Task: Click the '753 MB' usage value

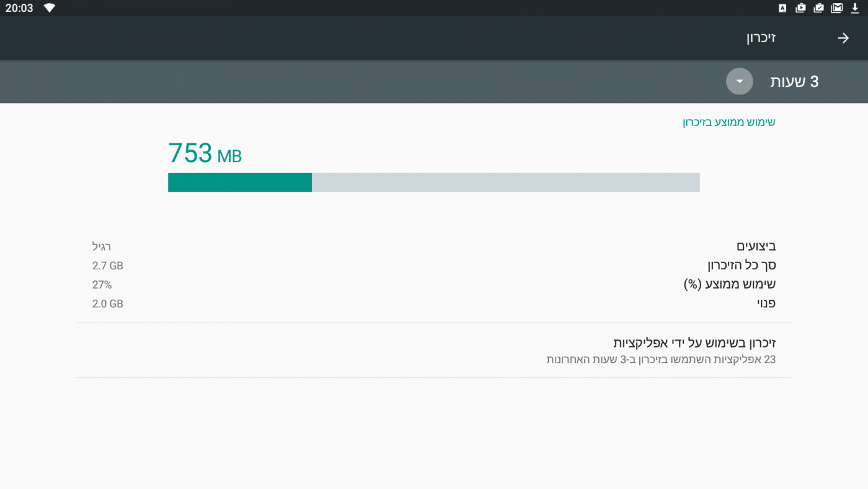Action: (205, 153)
